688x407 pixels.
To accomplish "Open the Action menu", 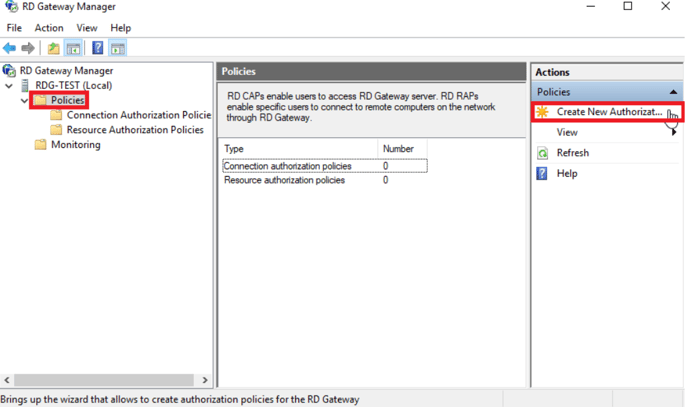I will click(x=49, y=28).
